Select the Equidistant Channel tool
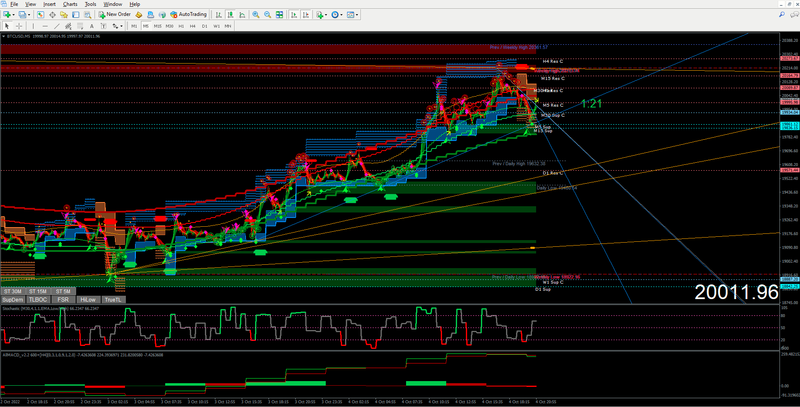 point(68,26)
